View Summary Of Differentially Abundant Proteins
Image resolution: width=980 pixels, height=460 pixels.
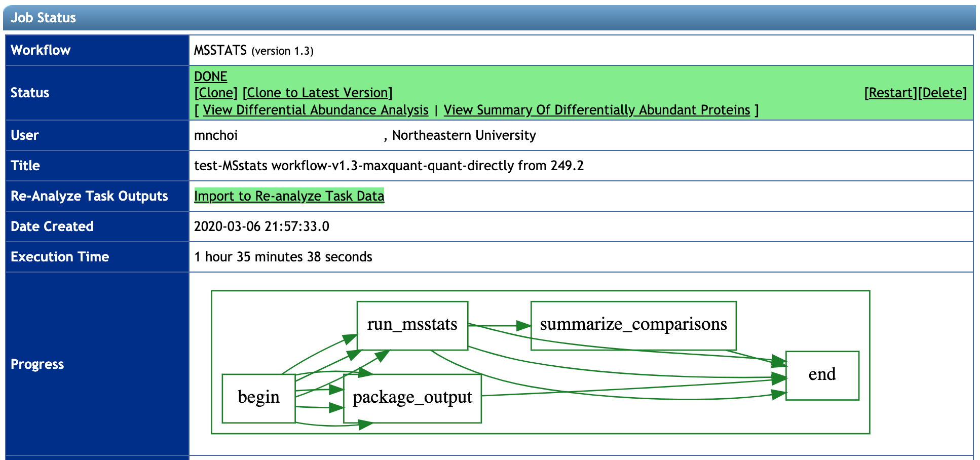[x=596, y=110]
